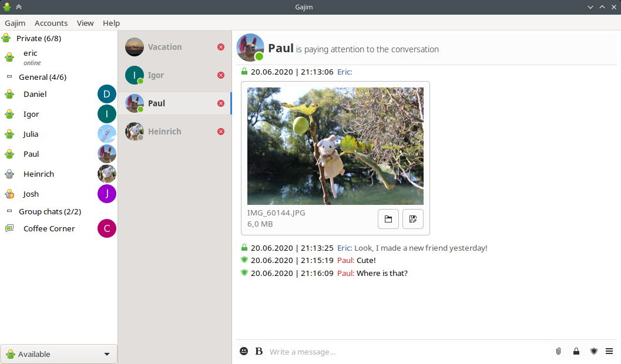Viewport: 621px width, 364px height.
Task: Click in the Write a message field
Action: pos(409,351)
